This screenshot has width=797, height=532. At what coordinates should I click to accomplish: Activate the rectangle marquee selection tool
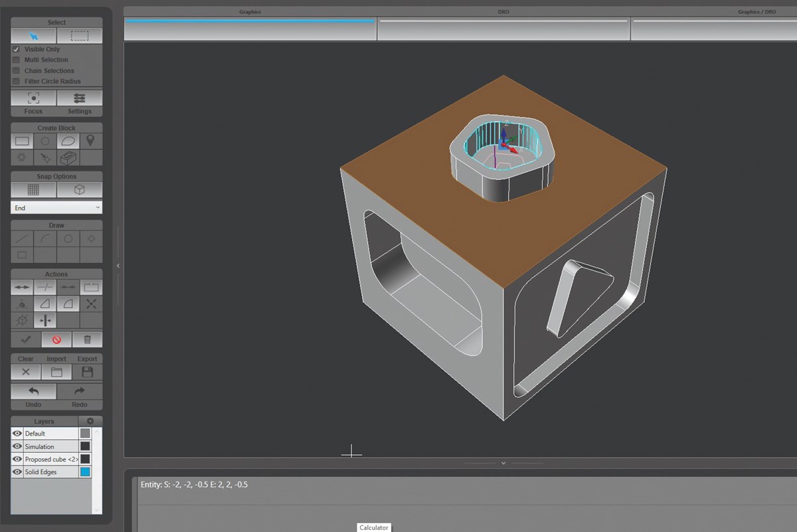79,35
